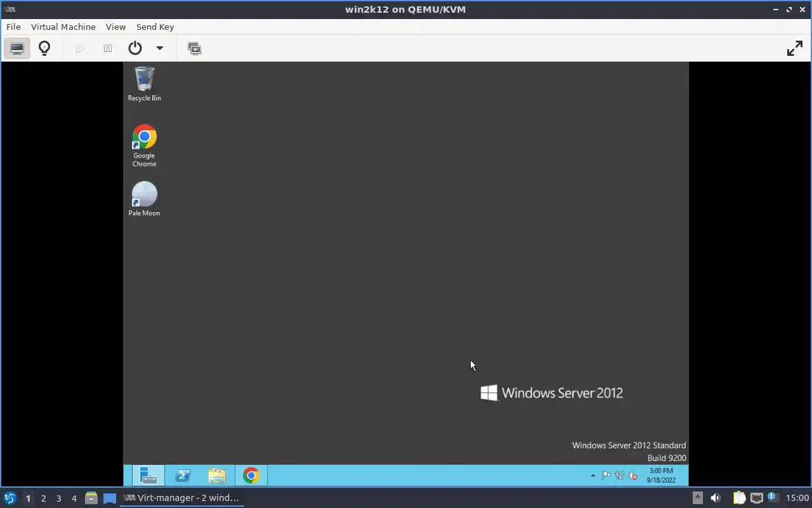Viewport: 812px width, 508px height.
Task: Click the guest muted volume icon
Action: [632, 476]
